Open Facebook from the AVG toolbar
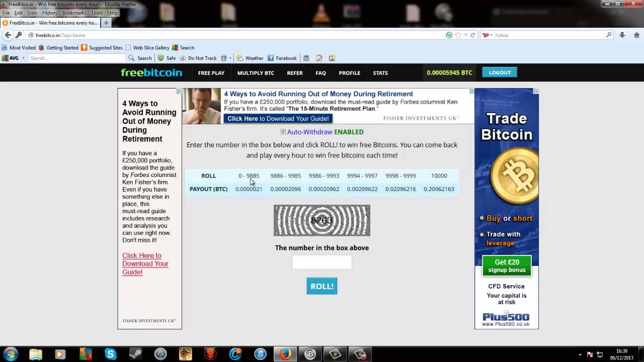 [282, 58]
